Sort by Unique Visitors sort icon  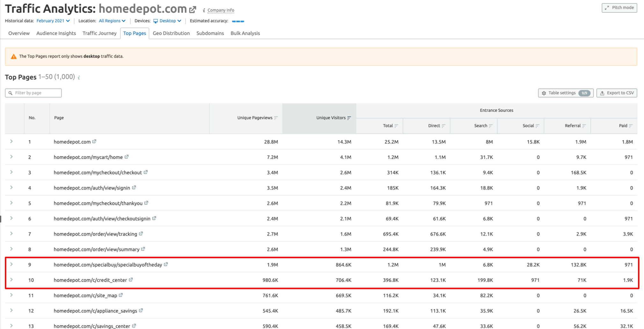point(349,118)
